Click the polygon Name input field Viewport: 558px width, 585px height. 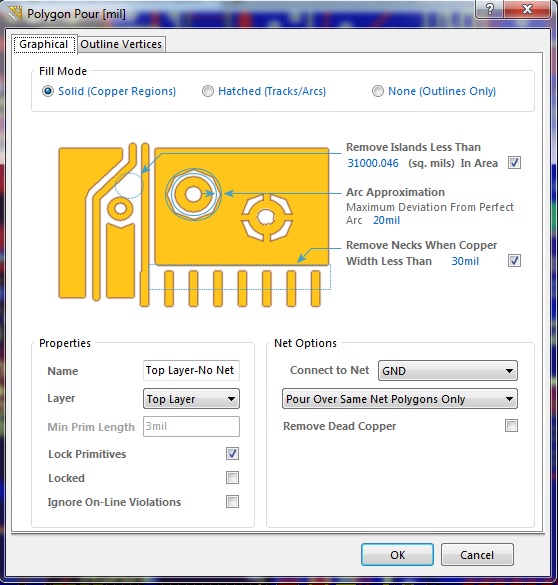click(x=191, y=370)
